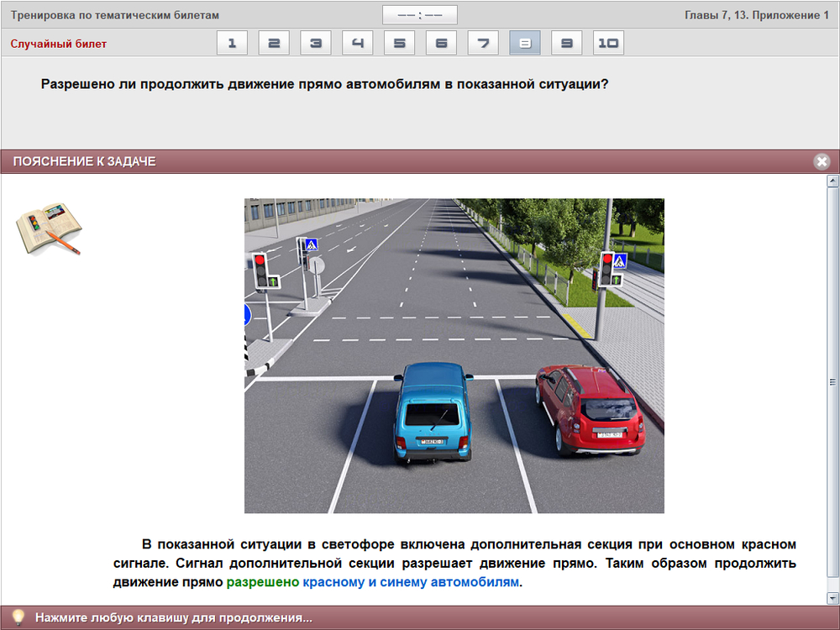Navigate to question 7
This screenshot has width=840, height=630.
[483, 44]
